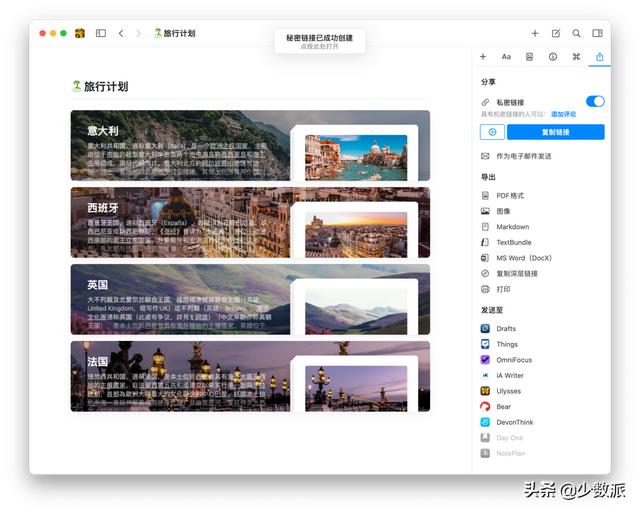Export as Markdown
Screen dimensions: 640x513
[505, 227]
